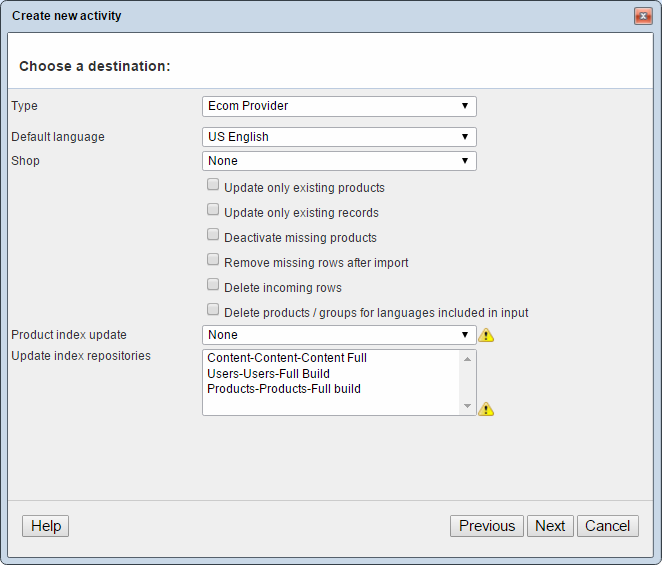Image resolution: width=662 pixels, height=565 pixels.
Task: Toggle Update only existing records checkbox
Action: 213,210
